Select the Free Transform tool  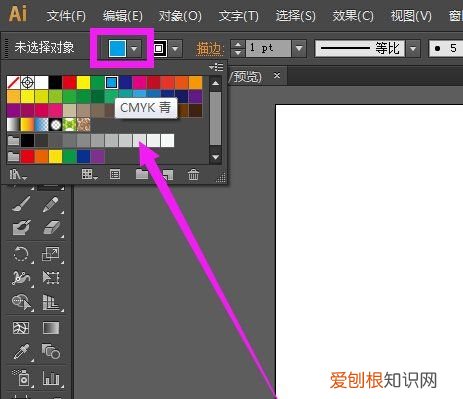tap(51, 278)
